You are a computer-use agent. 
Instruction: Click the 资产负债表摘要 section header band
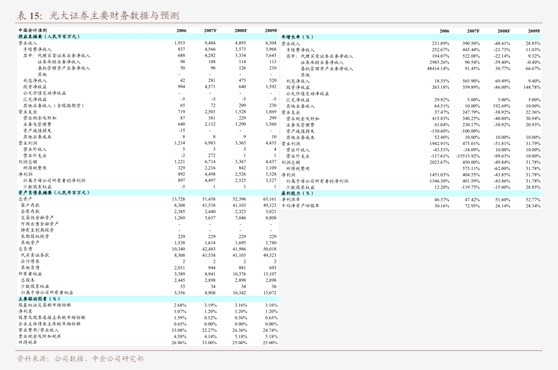pyautogui.click(x=148, y=192)
